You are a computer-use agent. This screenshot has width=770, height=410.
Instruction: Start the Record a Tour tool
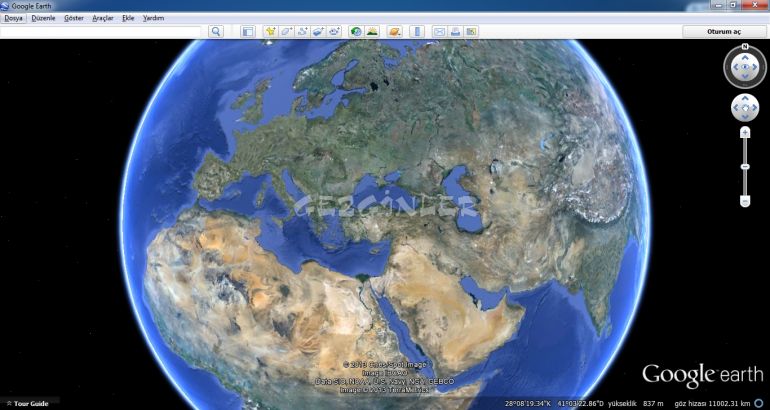[334, 31]
